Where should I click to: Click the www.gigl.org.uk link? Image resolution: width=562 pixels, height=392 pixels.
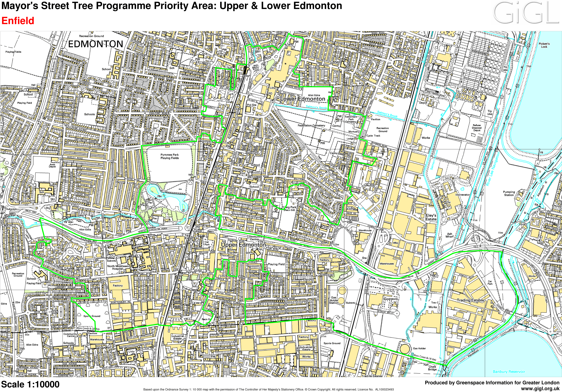click(540, 389)
